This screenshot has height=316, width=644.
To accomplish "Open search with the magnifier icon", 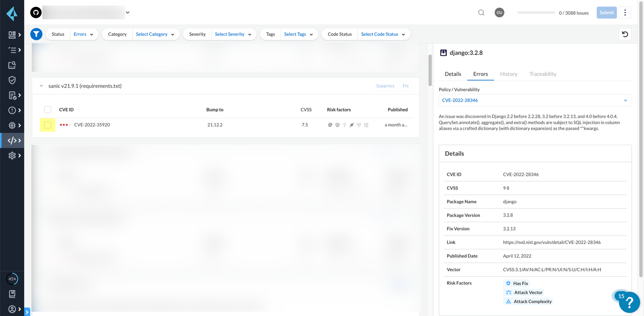I will pos(481,12).
